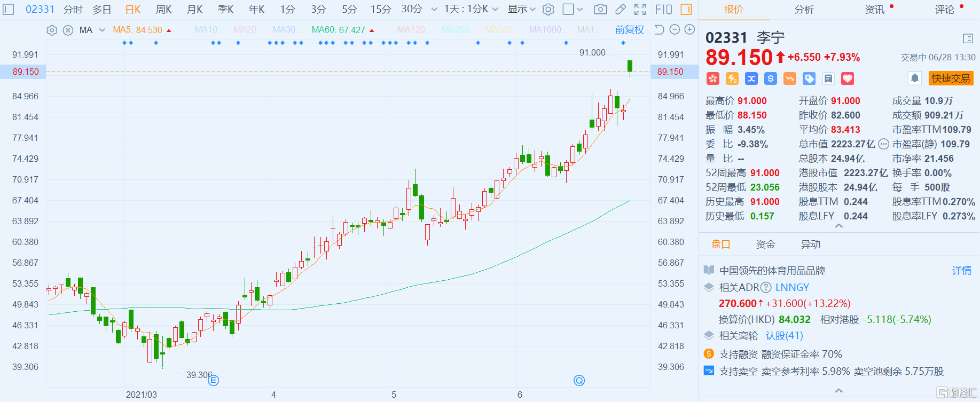Click the orange short-selling trend icon

790,78
